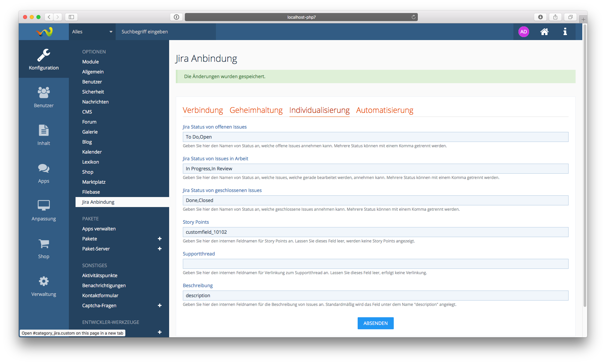
Task: Click the info icon in header
Action: coord(565,32)
